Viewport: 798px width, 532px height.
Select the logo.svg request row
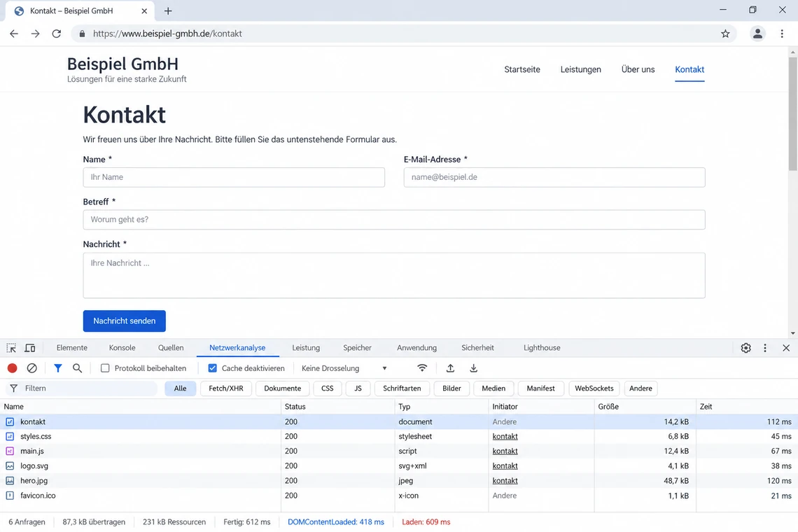[x=399, y=465]
